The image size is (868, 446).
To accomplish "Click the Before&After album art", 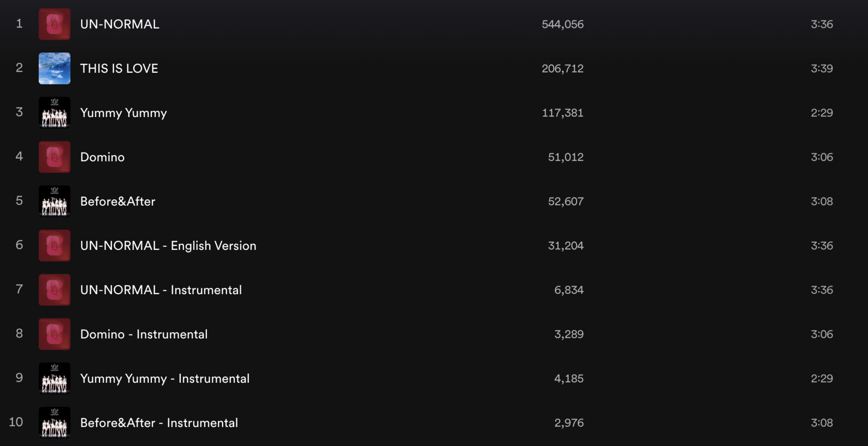I will click(54, 201).
